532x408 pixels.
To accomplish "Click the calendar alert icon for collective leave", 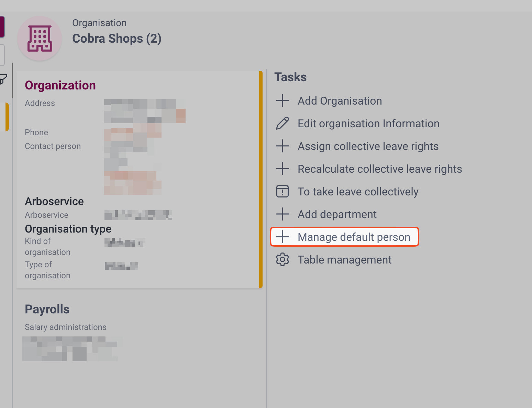I will pos(282,192).
